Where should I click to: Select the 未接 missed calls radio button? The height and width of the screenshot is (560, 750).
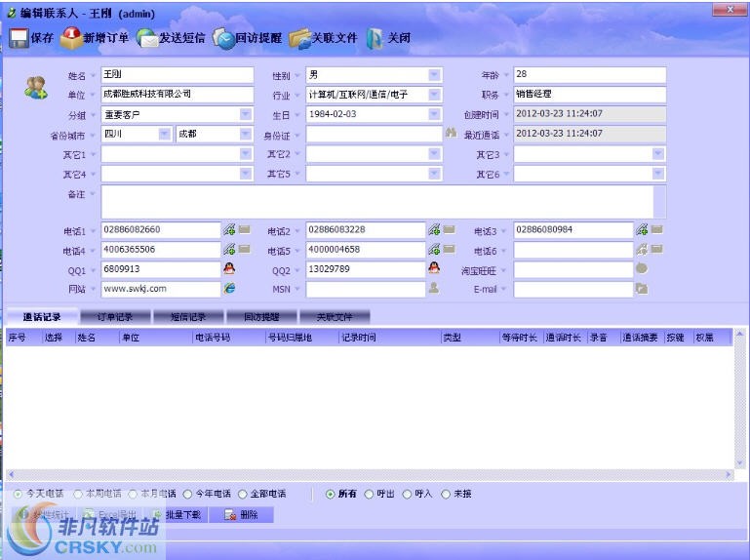(x=446, y=494)
